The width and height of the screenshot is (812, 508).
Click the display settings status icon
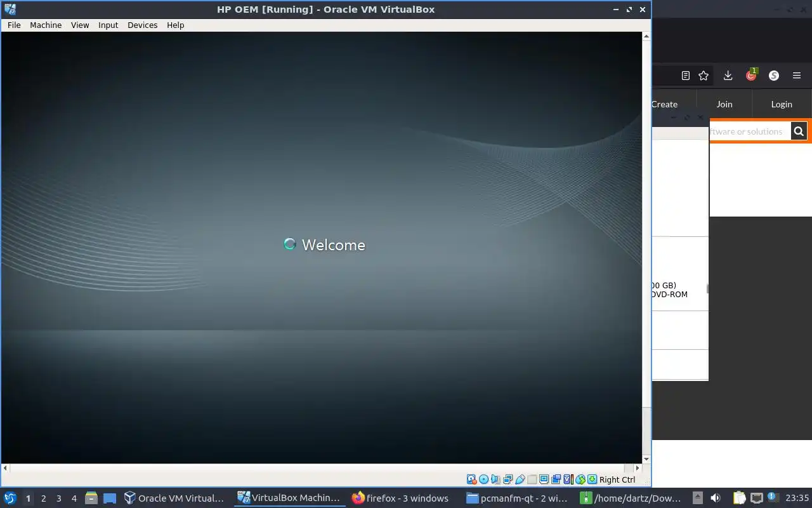coord(544,479)
